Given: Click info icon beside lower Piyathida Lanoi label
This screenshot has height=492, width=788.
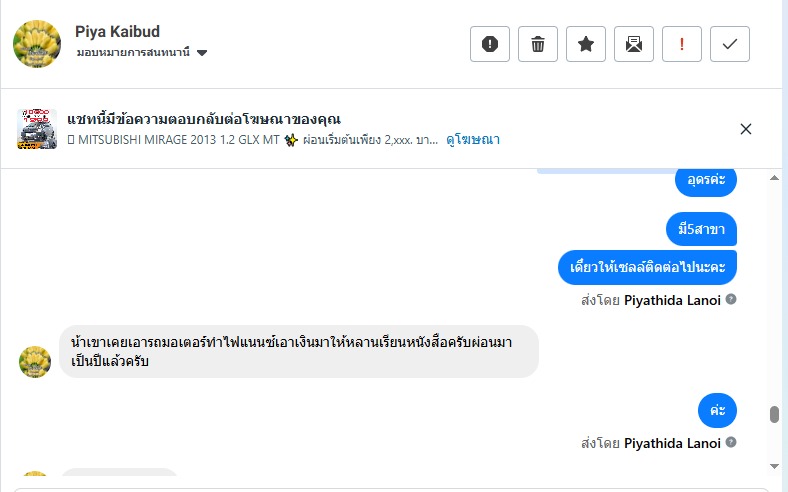Looking at the screenshot, I should coord(731,442).
